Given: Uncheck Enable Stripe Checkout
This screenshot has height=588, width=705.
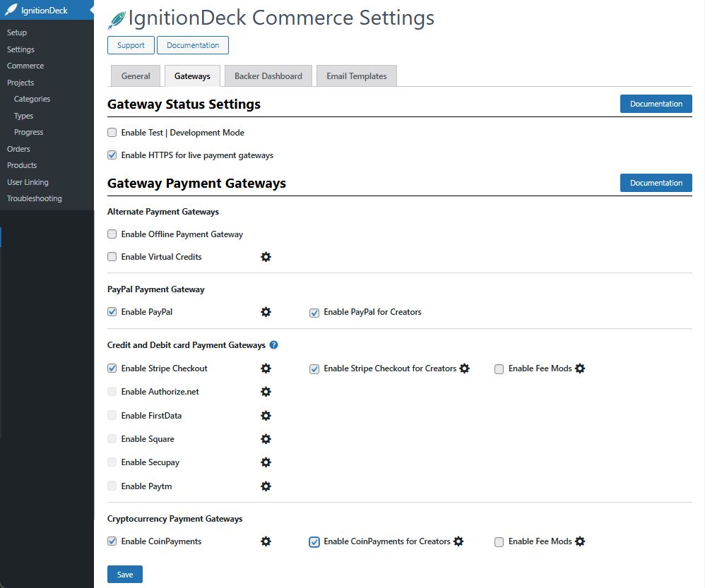Looking at the screenshot, I should pos(112,368).
